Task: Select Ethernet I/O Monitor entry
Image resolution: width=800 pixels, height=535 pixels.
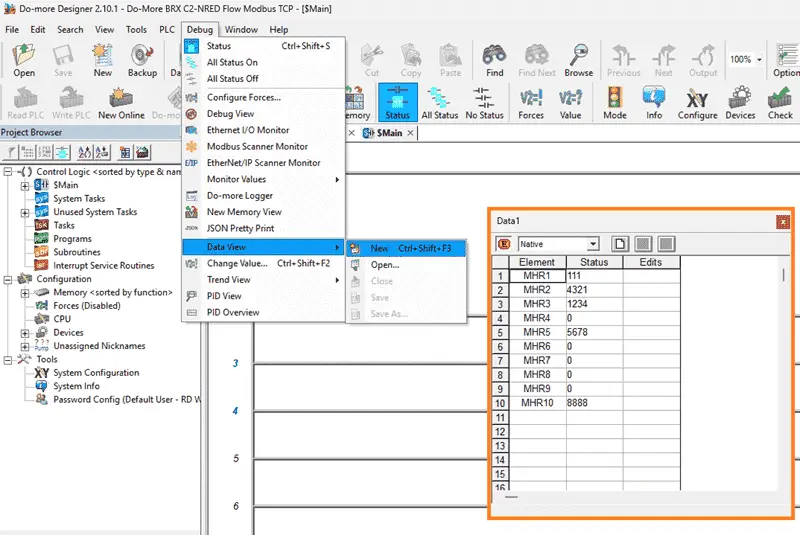Action: 263,130
